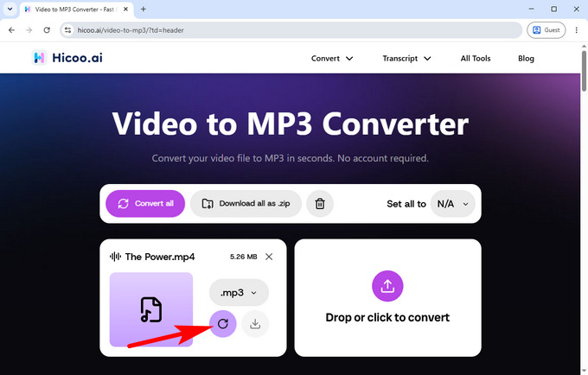Click the page vertical scrollbar
This screenshot has width=588, height=375.
[584, 71]
